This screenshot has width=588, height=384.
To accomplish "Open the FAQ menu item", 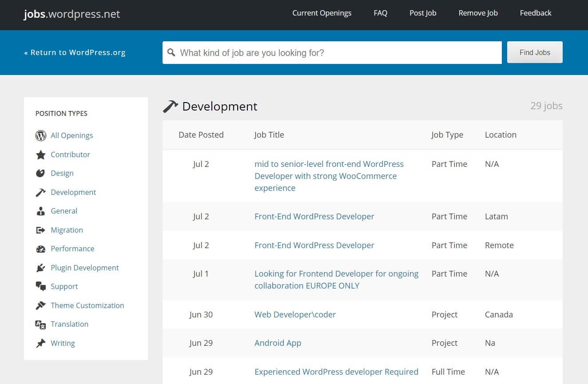I will [x=380, y=13].
